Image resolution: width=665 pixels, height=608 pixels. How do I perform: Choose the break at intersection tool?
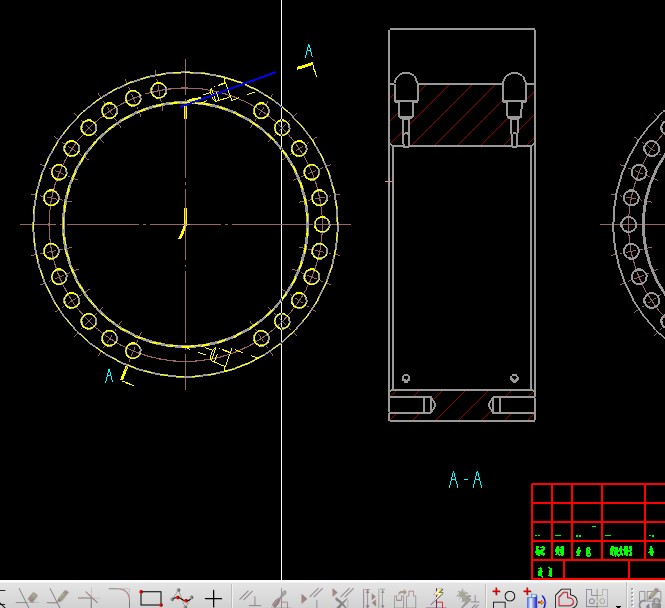[89, 598]
